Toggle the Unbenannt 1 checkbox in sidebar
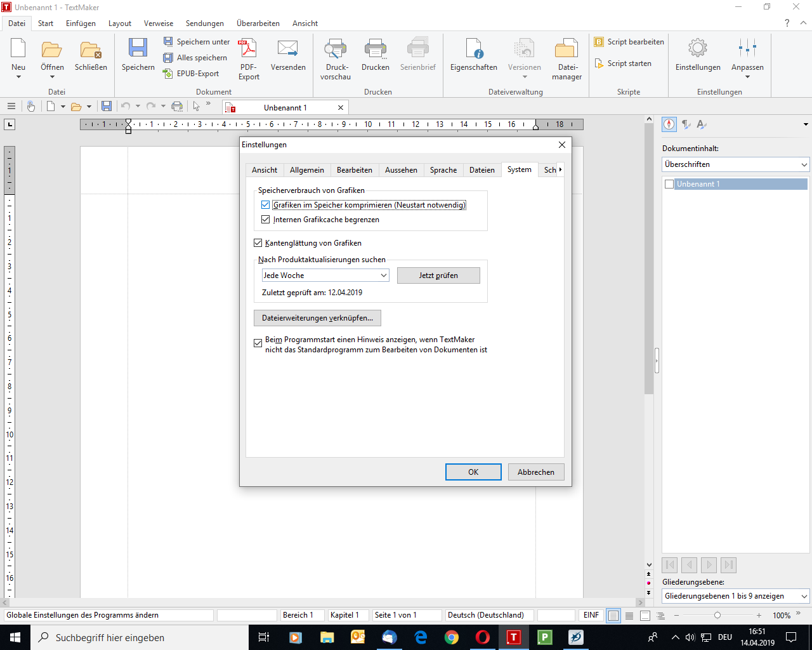 669,184
